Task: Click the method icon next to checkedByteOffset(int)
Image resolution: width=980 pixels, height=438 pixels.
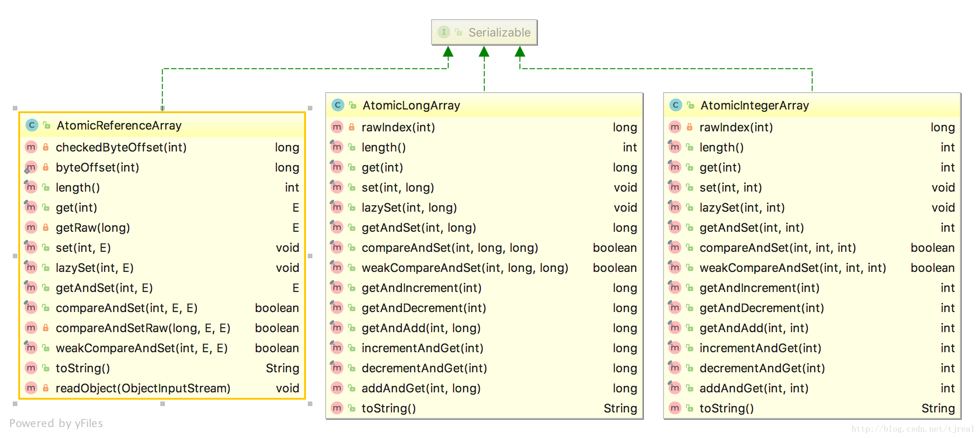Action: click(x=31, y=147)
